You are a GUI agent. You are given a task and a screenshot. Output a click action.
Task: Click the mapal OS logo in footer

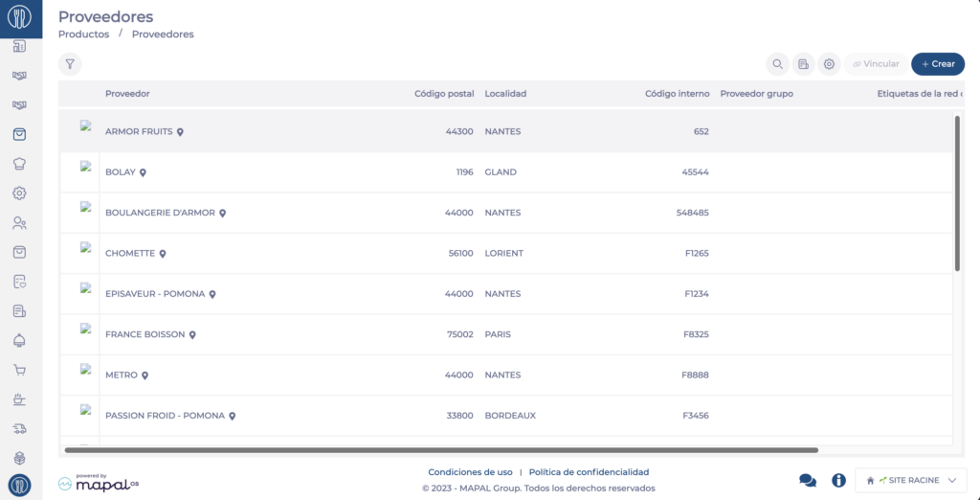pos(99,482)
